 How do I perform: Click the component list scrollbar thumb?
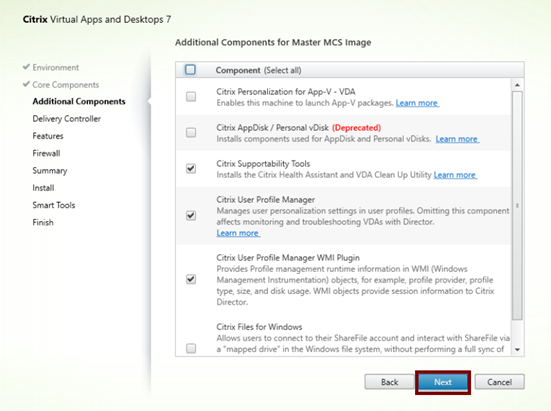(517, 206)
